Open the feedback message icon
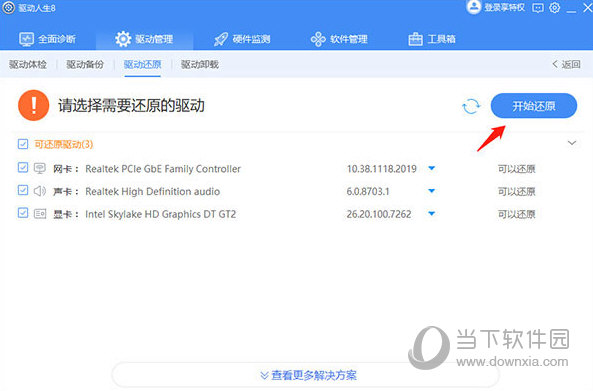The height and width of the screenshot is (391, 593). tap(537, 8)
